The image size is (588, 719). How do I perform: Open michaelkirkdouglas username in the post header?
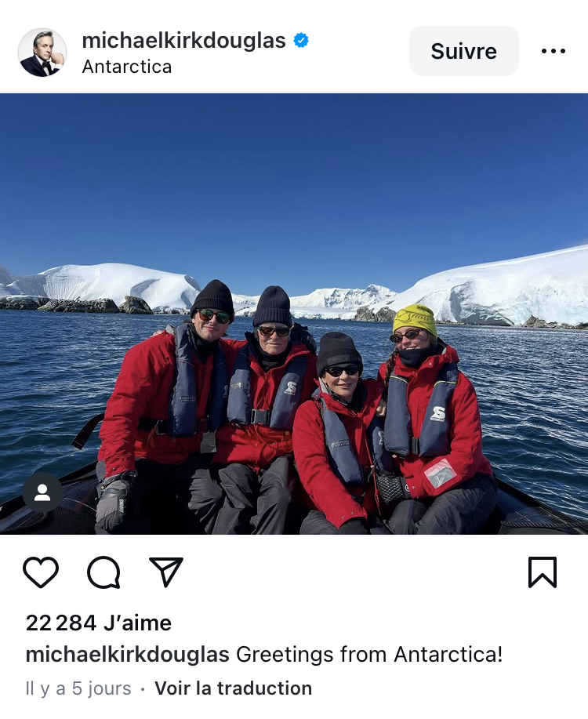(183, 40)
